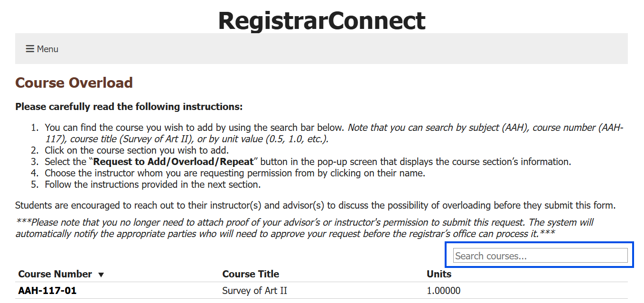Sort by the Units column header

click(439, 274)
